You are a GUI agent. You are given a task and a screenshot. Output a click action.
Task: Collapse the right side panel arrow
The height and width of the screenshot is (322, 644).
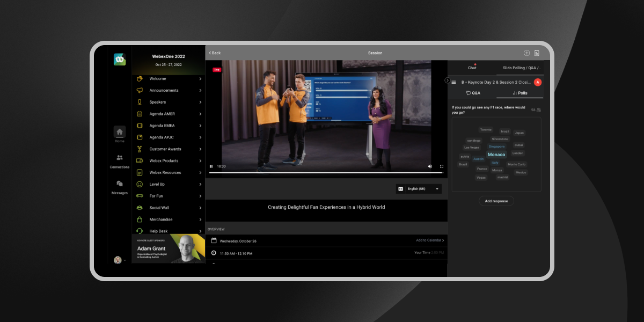448,80
